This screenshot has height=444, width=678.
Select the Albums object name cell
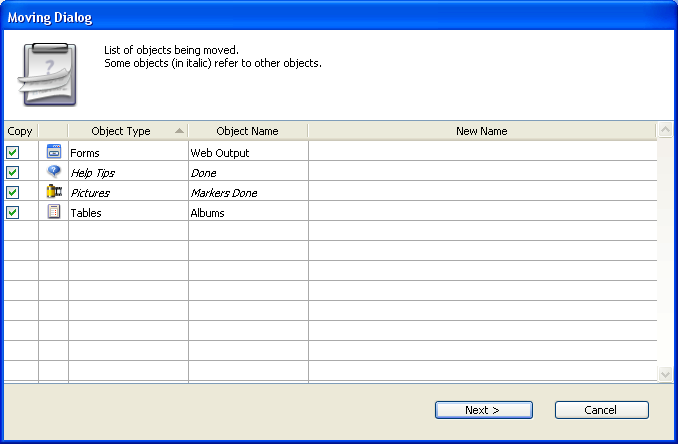coord(247,213)
